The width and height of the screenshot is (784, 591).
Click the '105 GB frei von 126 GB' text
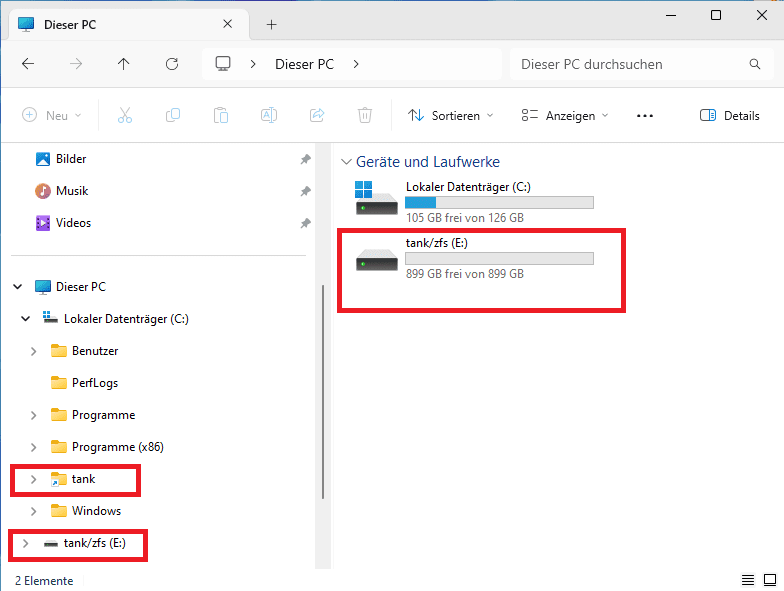(465, 218)
